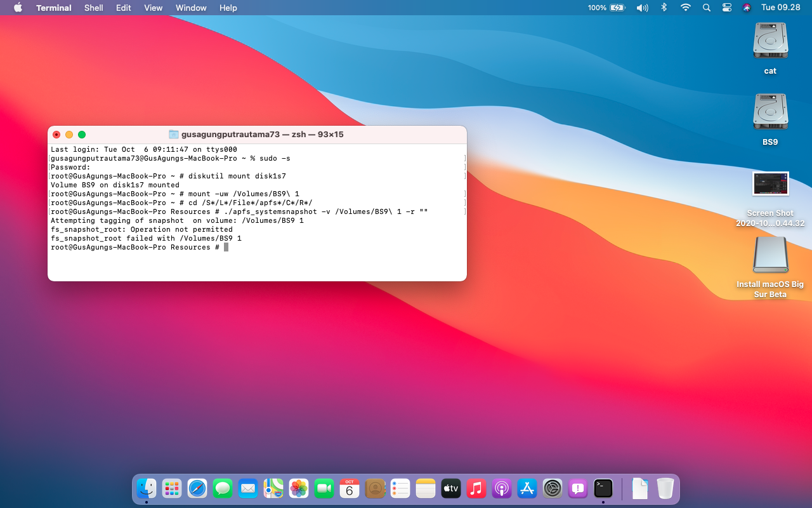The height and width of the screenshot is (508, 812).
Task: Open Reminders in the Dock
Action: coord(400,488)
